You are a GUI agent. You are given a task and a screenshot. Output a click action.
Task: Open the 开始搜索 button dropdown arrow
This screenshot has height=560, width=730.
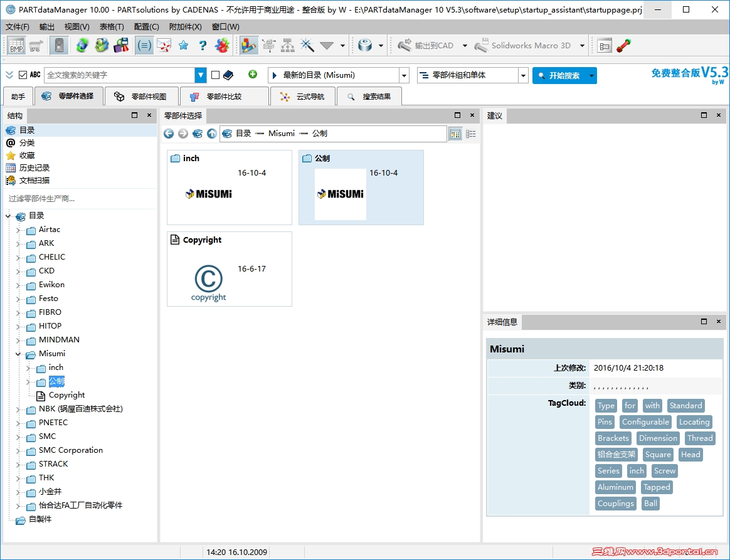[x=591, y=75]
